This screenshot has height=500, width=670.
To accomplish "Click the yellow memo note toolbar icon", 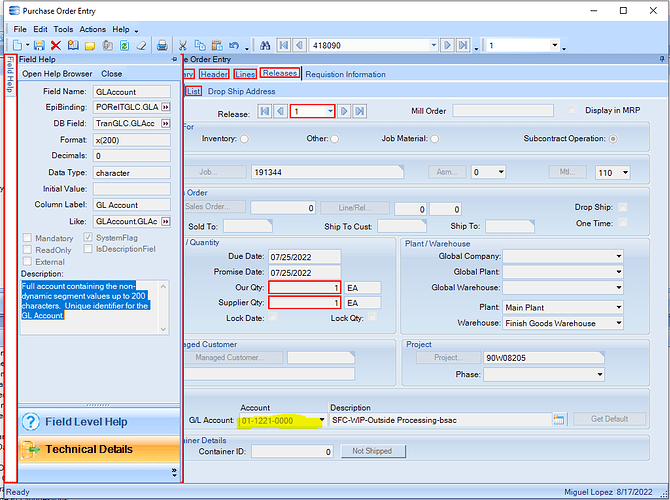I will coord(90,45).
